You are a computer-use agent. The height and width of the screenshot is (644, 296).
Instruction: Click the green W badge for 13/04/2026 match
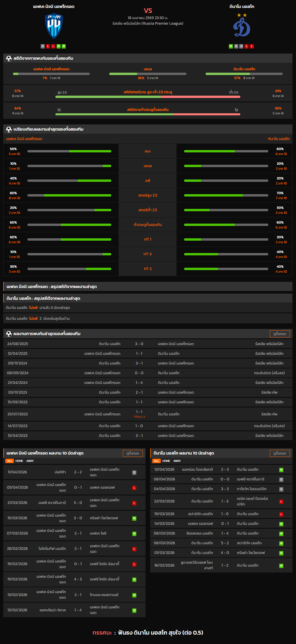(x=281, y=470)
